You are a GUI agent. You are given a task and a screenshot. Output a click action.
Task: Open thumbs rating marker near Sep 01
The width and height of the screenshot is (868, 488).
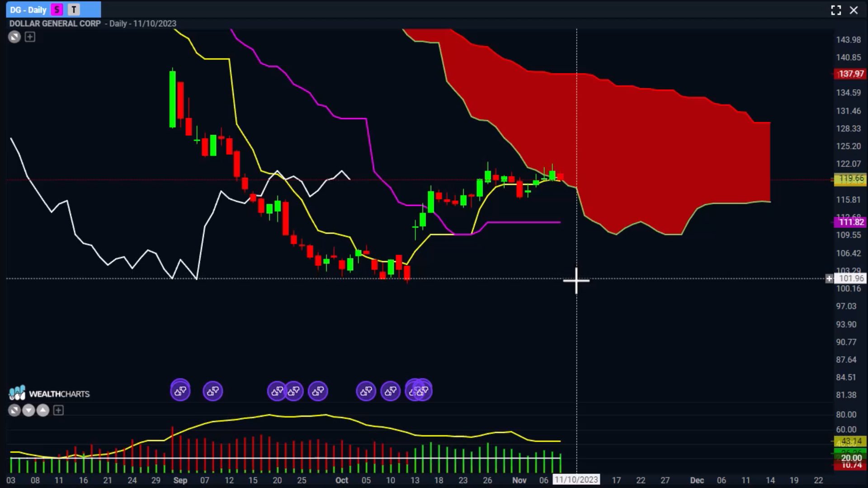point(180,391)
